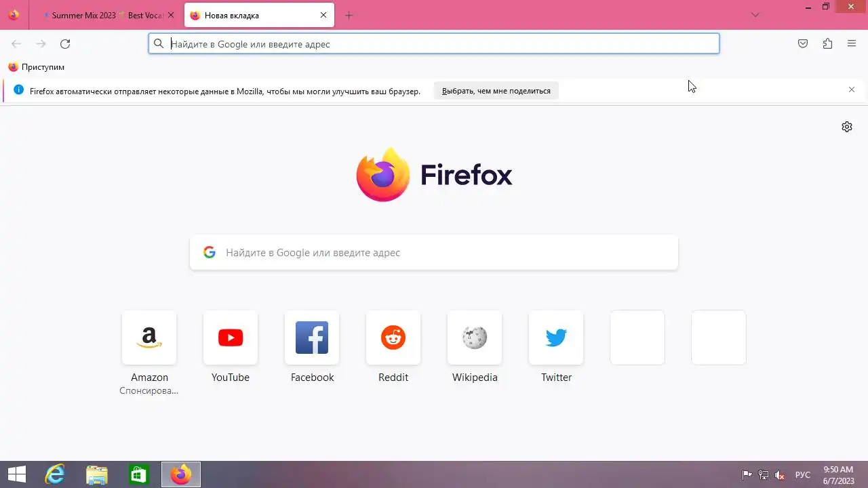This screenshot has height=488, width=868.
Task: Click the search magnifier in address bar
Action: click(159, 44)
